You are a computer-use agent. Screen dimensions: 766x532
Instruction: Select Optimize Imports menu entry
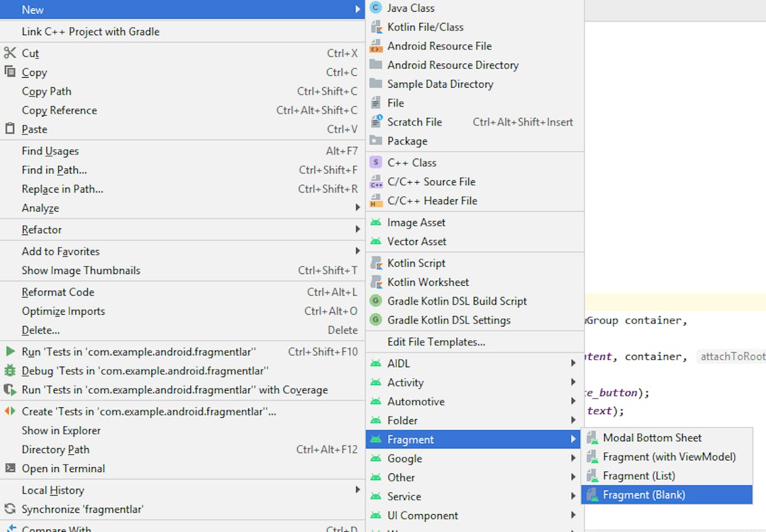(x=182, y=312)
